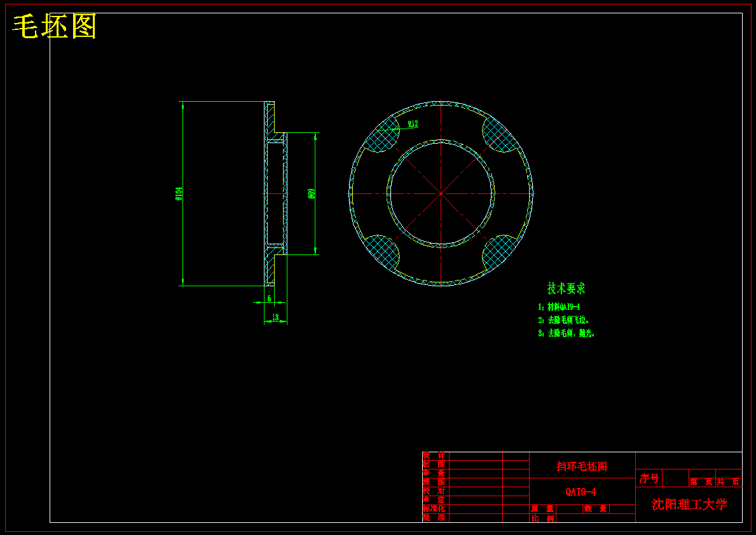This screenshot has height=535, width=756.
Task: Click the '6' thickness dimension text
Action: (x=269, y=298)
